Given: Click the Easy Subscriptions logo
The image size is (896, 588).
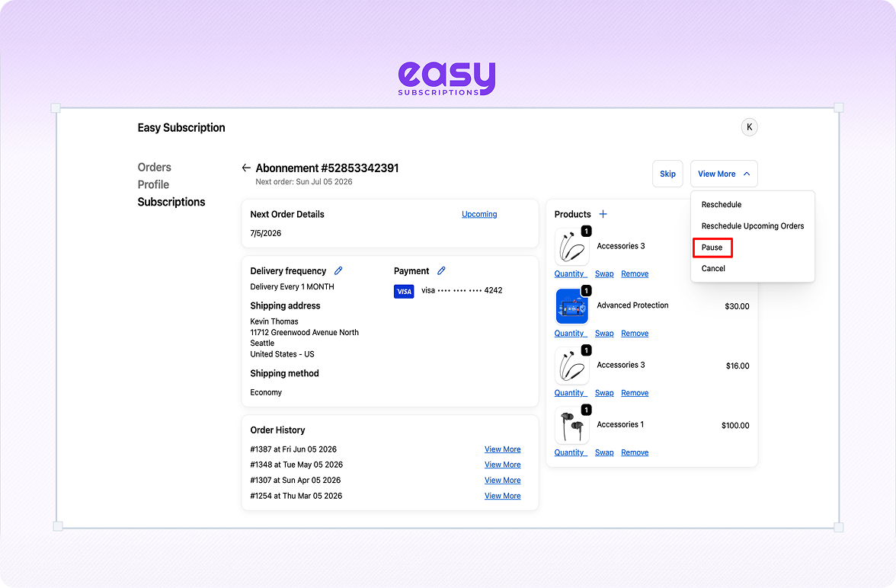Looking at the screenshot, I should point(446,78).
